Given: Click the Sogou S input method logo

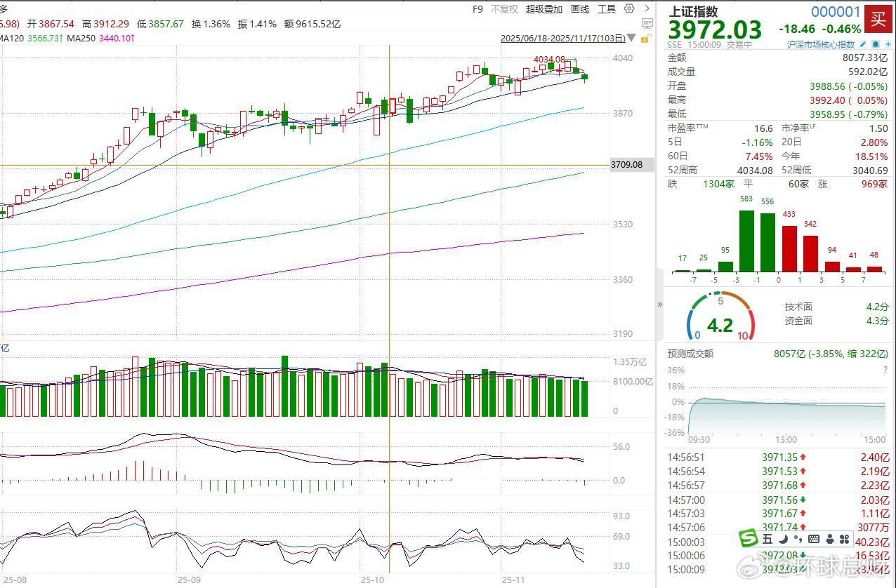Looking at the screenshot, I should pyautogui.click(x=748, y=537).
